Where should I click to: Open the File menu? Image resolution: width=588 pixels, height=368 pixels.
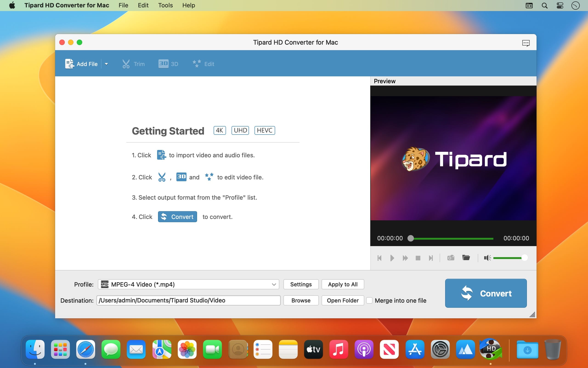[123, 5]
